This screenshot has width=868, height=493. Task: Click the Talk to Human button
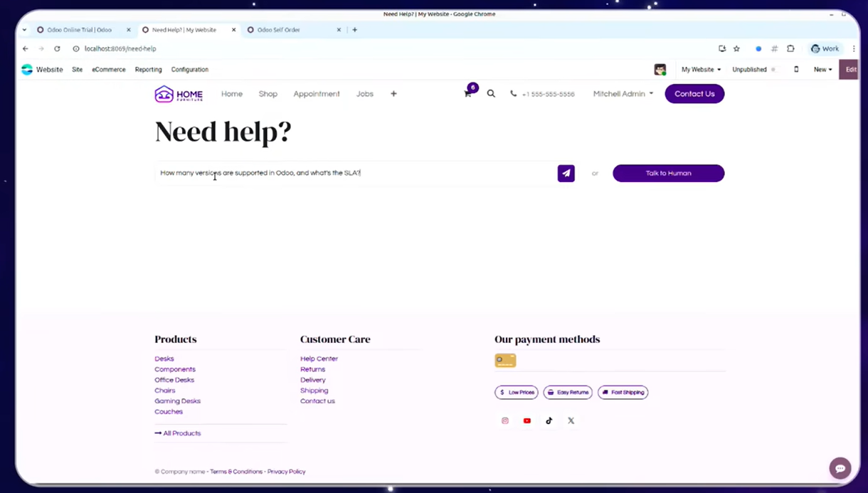click(x=668, y=173)
